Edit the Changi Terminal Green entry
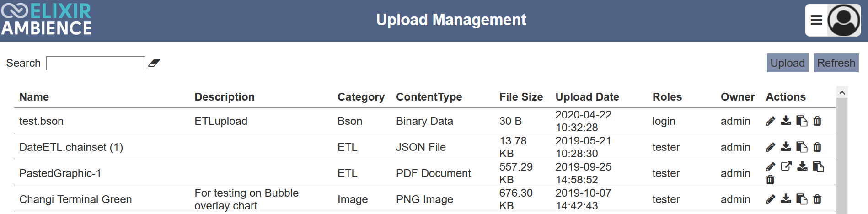868x214 pixels. pos(770,199)
